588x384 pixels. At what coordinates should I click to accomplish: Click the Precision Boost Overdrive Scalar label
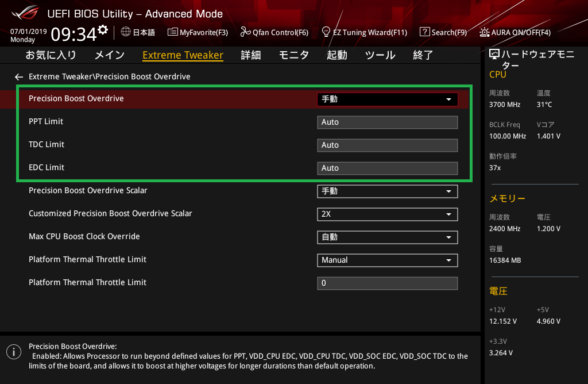coord(88,190)
